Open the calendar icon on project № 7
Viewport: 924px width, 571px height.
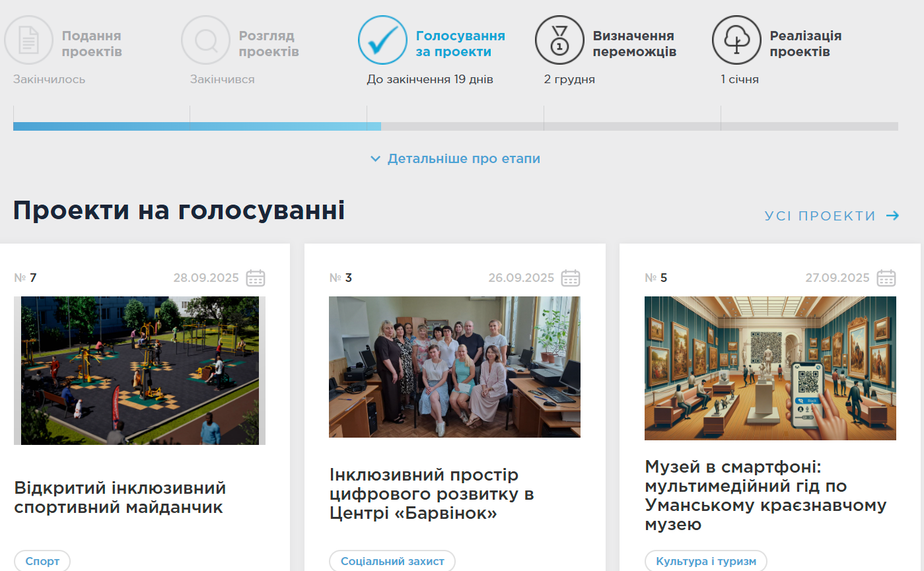click(256, 278)
